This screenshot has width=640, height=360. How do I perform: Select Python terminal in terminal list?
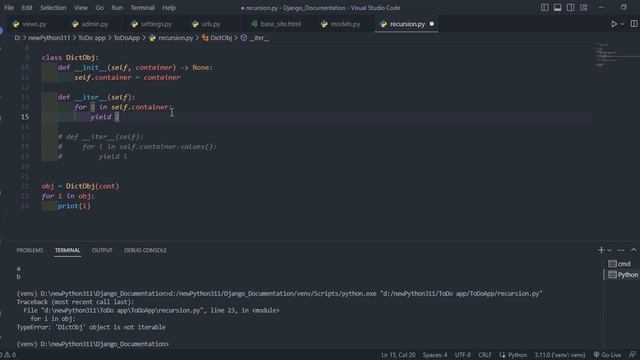[x=622, y=275]
